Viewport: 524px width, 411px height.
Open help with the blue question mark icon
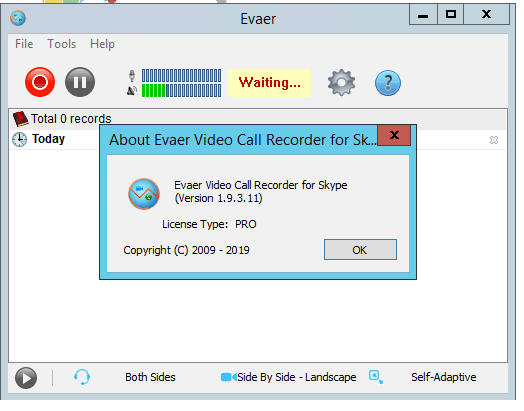[x=388, y=83]
